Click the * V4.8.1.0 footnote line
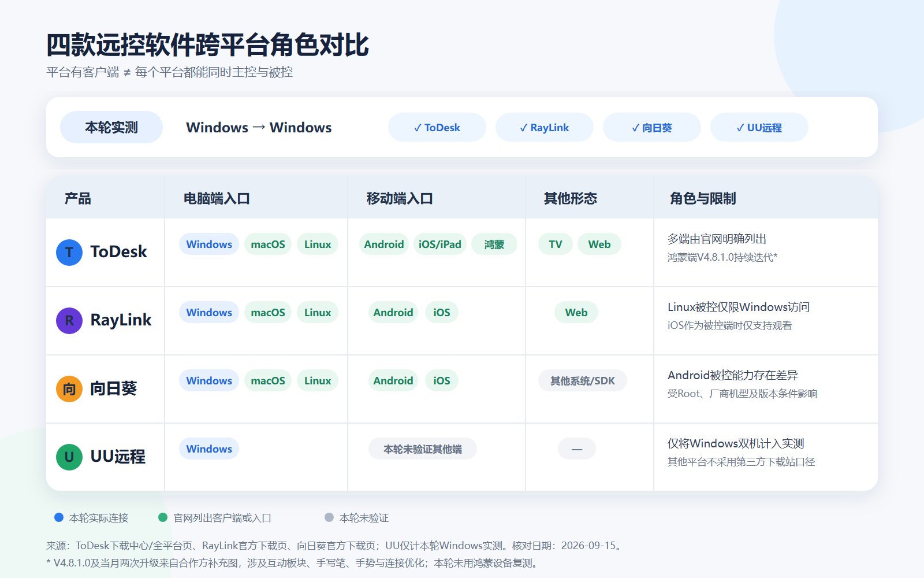This screenshot has width=924, height=578. click(x=294, y=563)
